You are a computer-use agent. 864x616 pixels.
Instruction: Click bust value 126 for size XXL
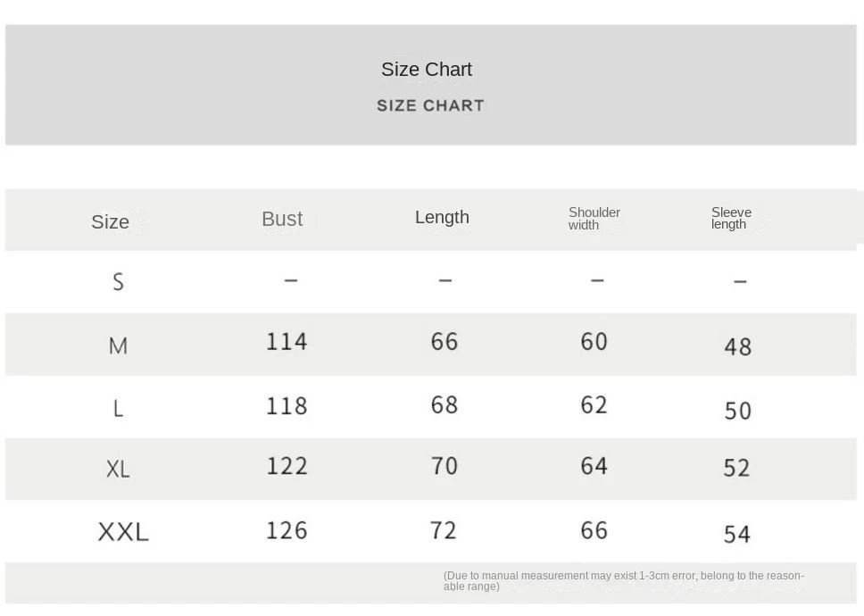click(x=287, y=530)
